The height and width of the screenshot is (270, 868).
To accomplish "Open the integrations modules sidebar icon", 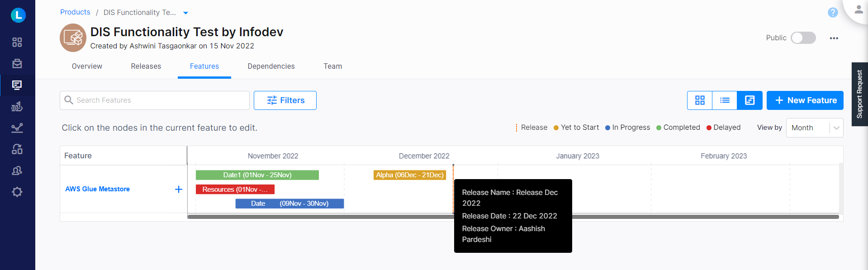I will (17, 149).
